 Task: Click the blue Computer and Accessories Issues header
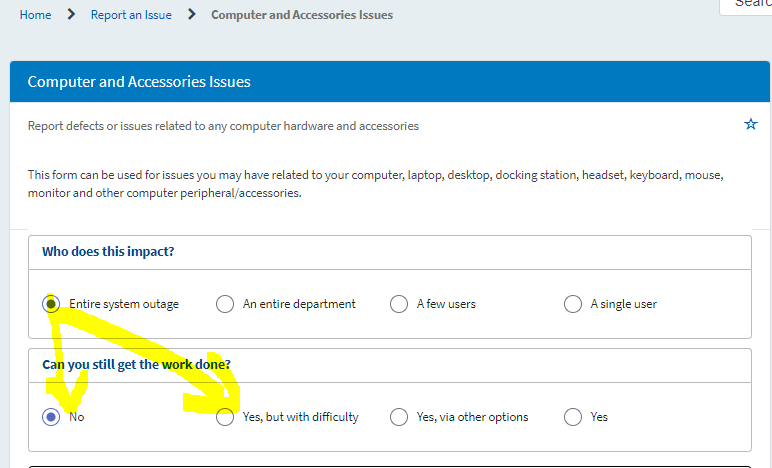click(390, 82)
